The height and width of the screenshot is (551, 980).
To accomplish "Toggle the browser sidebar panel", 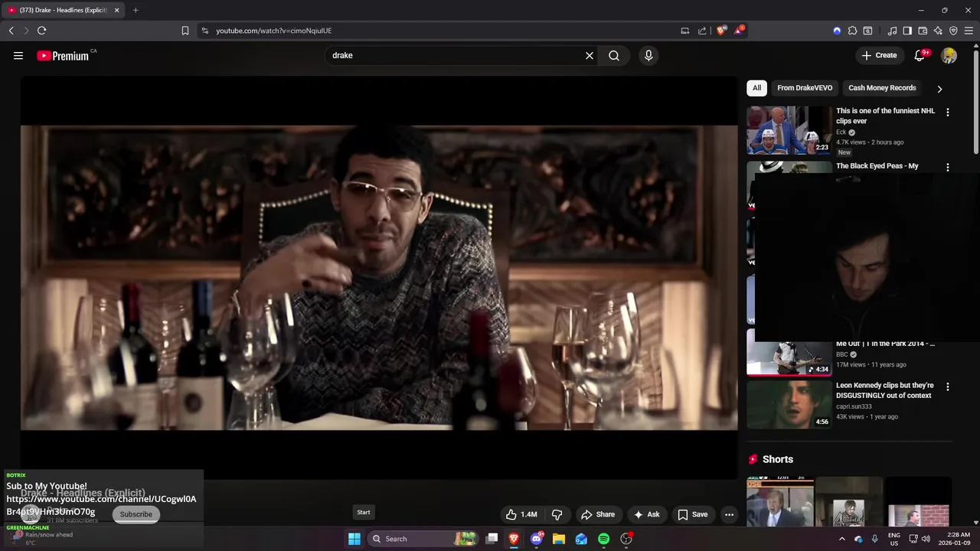I will (x=907, y=31).
